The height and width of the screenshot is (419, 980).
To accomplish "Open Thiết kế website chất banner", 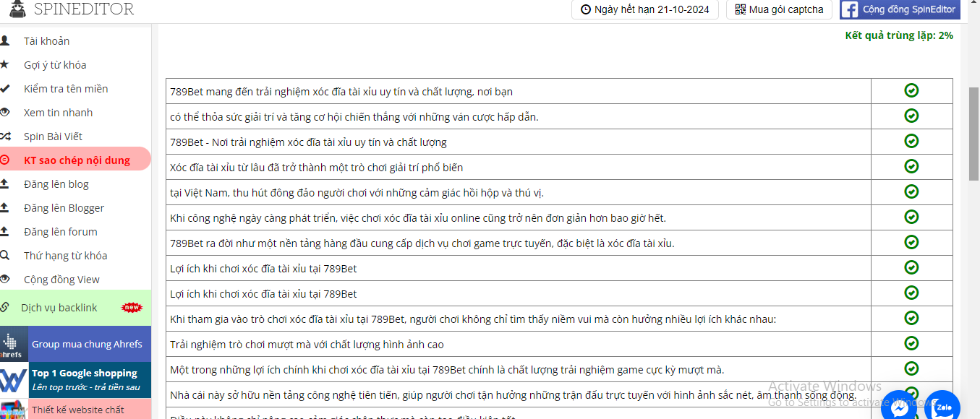I will tap(76, 409).
